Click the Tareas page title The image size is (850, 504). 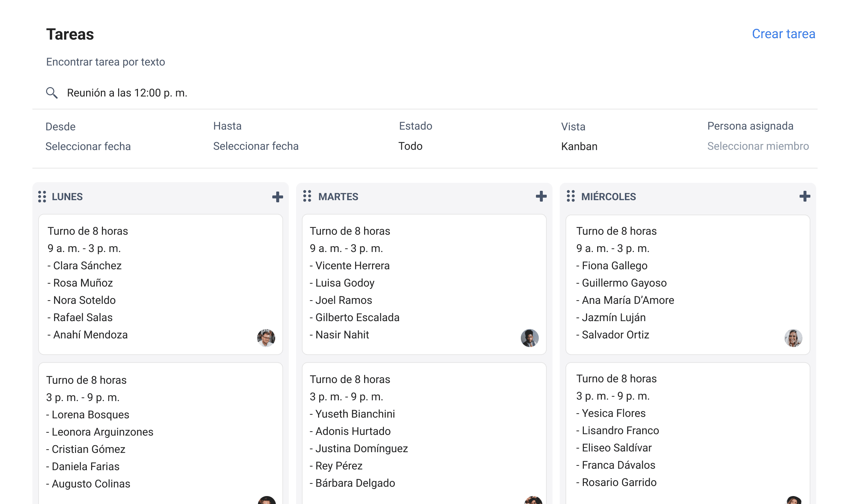[70, 34]
